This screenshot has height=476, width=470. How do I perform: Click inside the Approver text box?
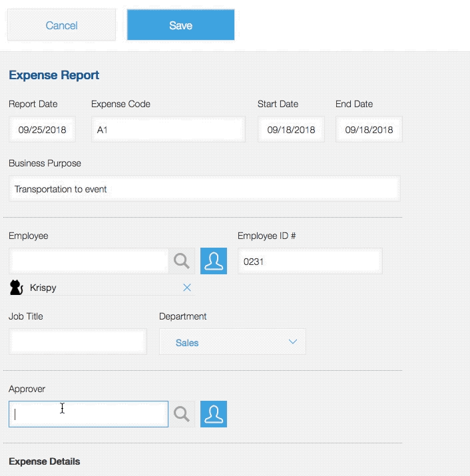coord(89,414)
